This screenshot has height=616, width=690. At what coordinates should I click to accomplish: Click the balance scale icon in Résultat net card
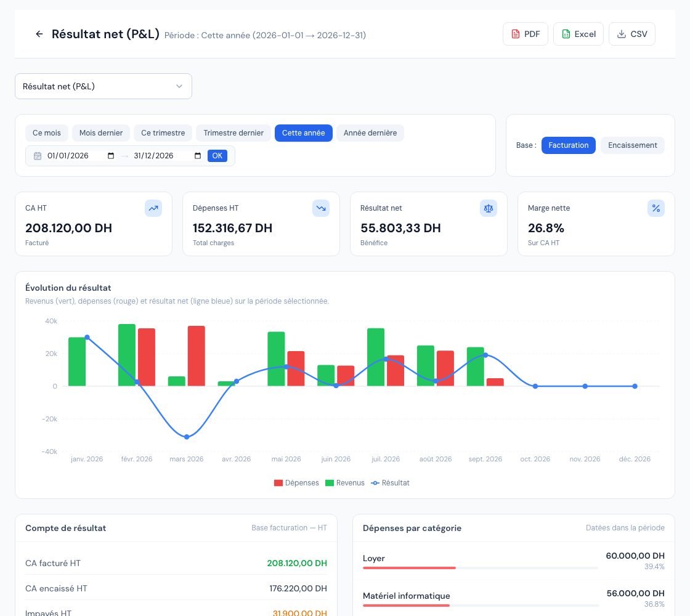pyautogui.click(x=489, y=208)
